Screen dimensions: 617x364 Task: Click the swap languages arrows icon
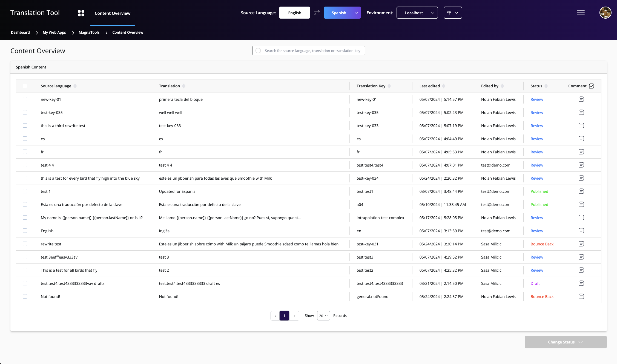pyautogui.click(x=317, y=13)
